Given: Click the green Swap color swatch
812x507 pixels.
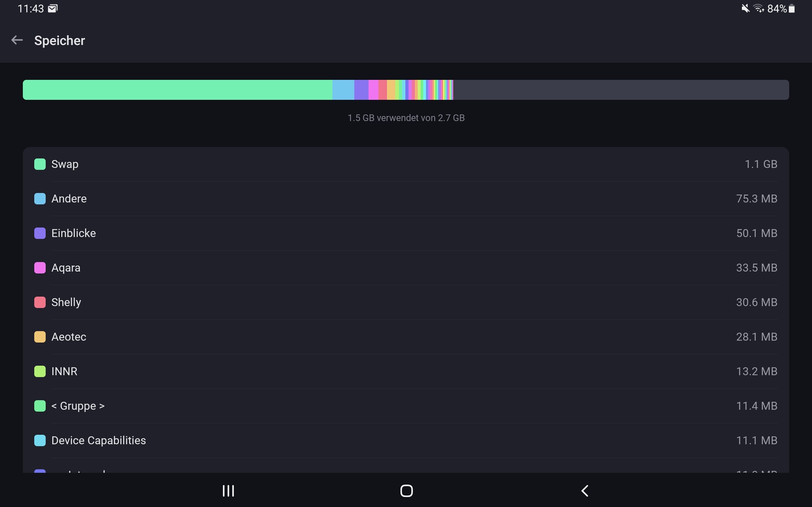Looking at the screenshot, I should click(x=40, y=164).
